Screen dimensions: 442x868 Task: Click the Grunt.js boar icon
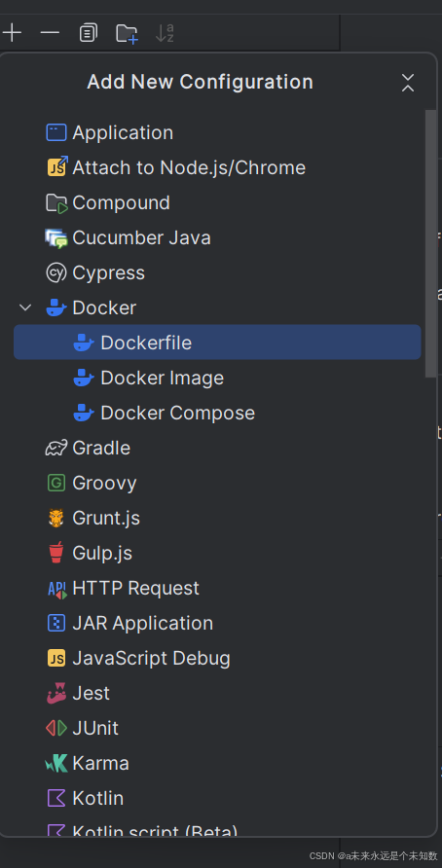[x=56, y=518]
